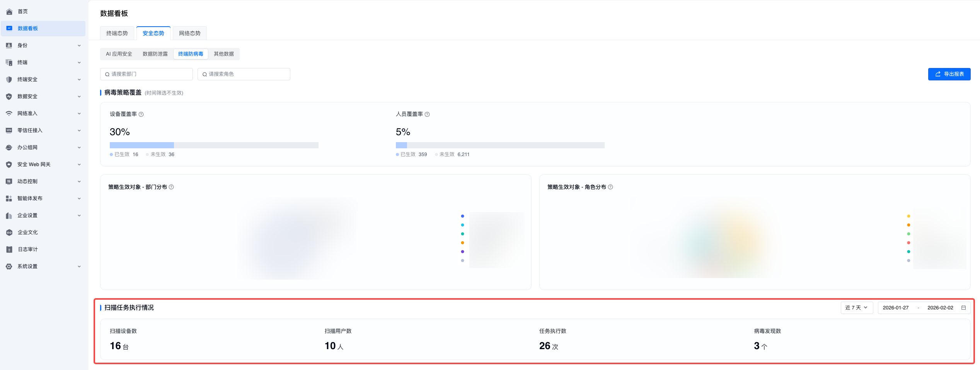Click 已生效 16 under 设备覆盖率

pyautogui.click(x=124, y=154)
